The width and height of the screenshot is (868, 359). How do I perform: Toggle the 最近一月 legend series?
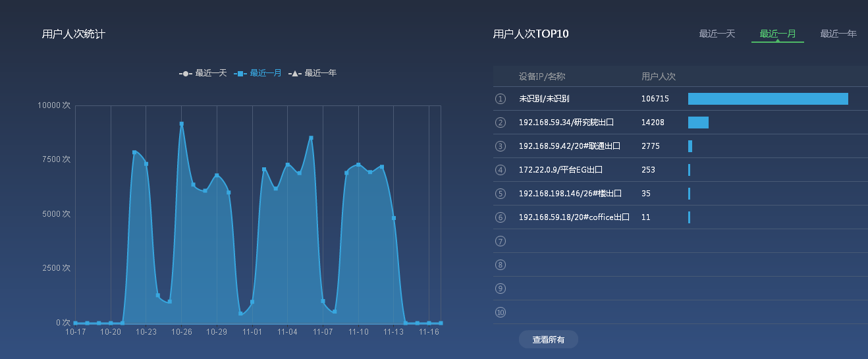[x=258, y=73]
